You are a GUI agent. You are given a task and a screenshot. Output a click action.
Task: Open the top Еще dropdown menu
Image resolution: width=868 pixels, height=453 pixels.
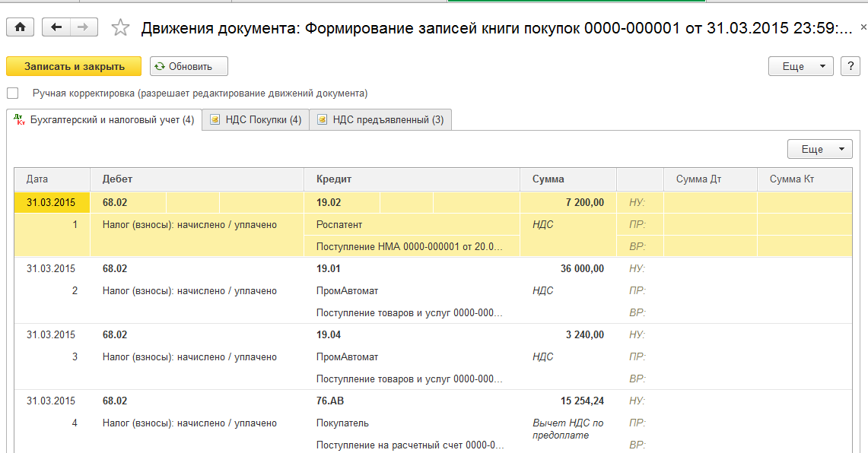tap(800, 66)
